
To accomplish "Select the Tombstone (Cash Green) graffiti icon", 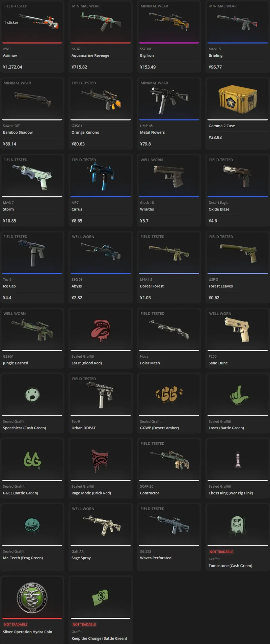I will (238, 525).
